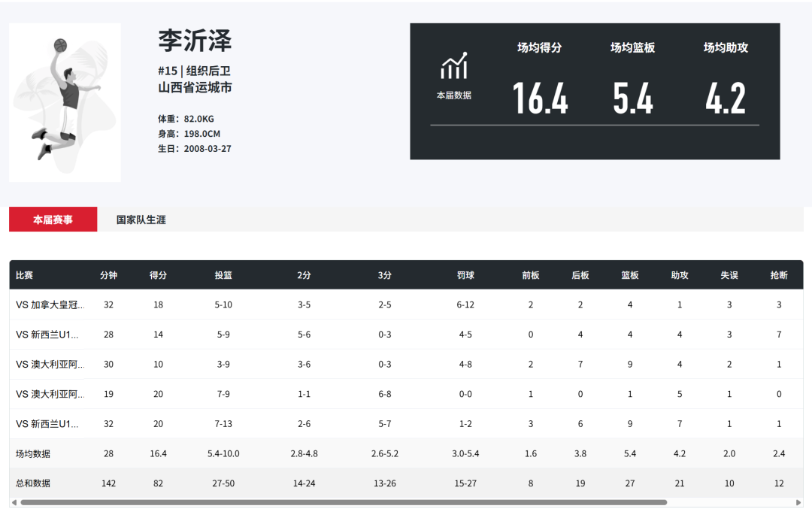812x515 pixels.
Task: Click average steals value 2.4
Action: click(x=779, y=453)
